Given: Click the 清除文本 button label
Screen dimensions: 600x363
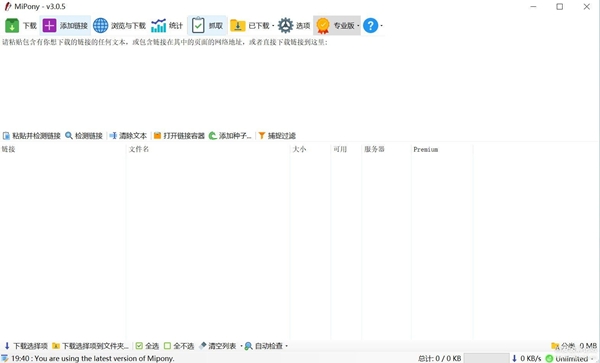Looking at the screenshot, I should pyautogui.click(x=133, y=136).
